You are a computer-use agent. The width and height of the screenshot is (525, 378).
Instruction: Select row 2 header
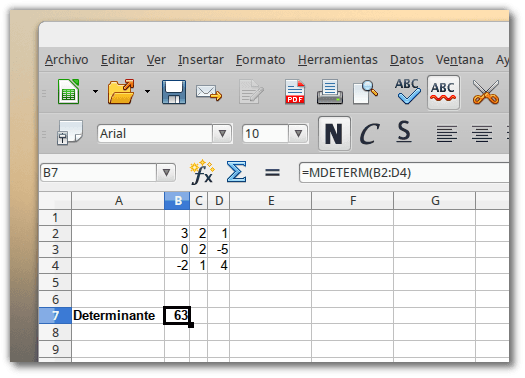click(x=55, y=233)
